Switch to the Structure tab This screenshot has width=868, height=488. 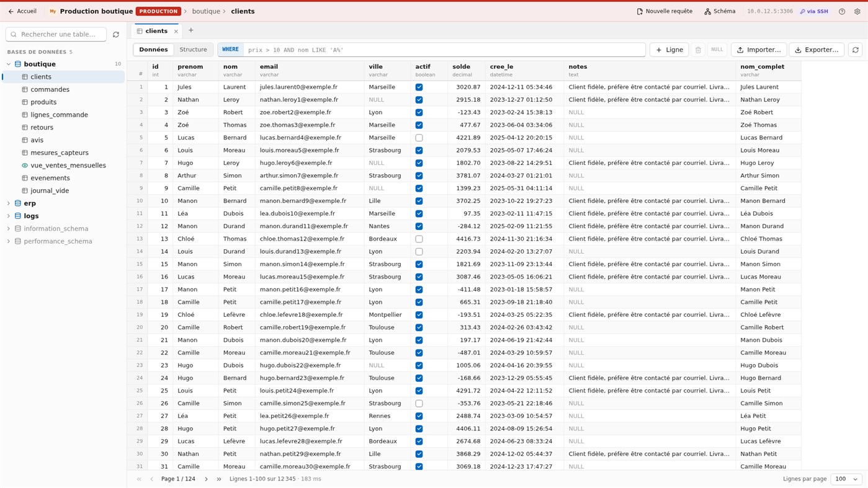tap(193, 50)
